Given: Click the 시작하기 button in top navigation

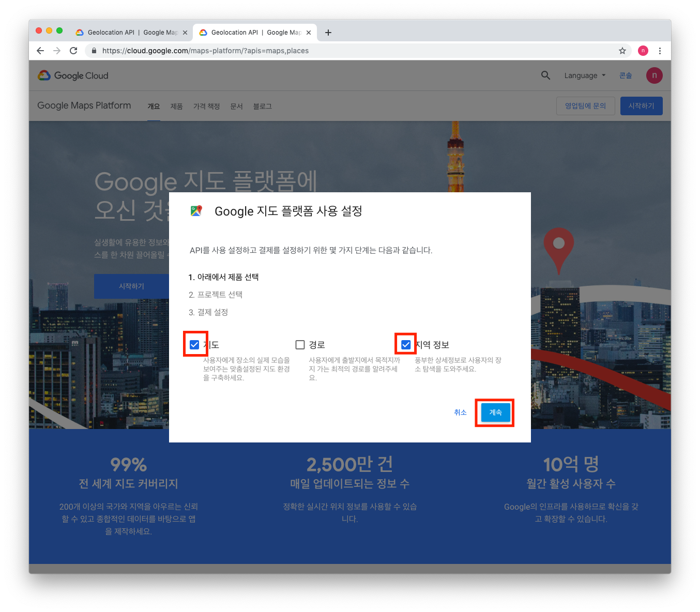Looking at the screenshot, I should [x=641, y=106].
